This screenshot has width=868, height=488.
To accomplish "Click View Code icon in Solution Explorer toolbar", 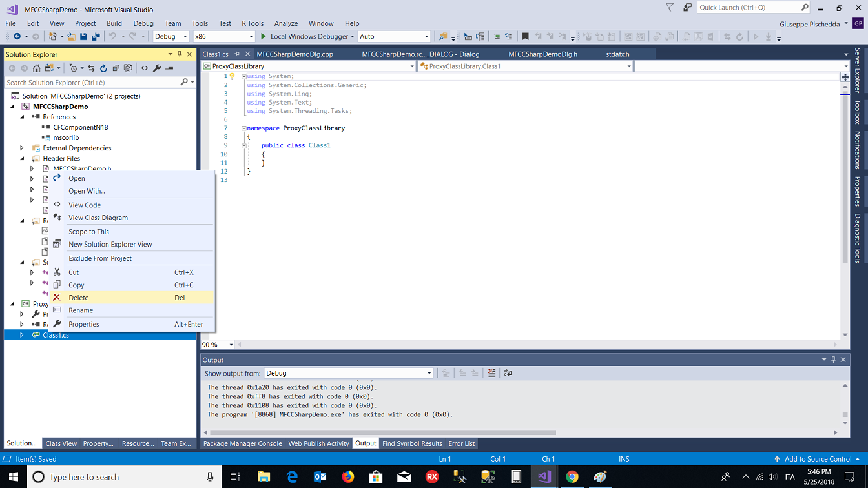I will pyautogui.click(x=145, y=68).
